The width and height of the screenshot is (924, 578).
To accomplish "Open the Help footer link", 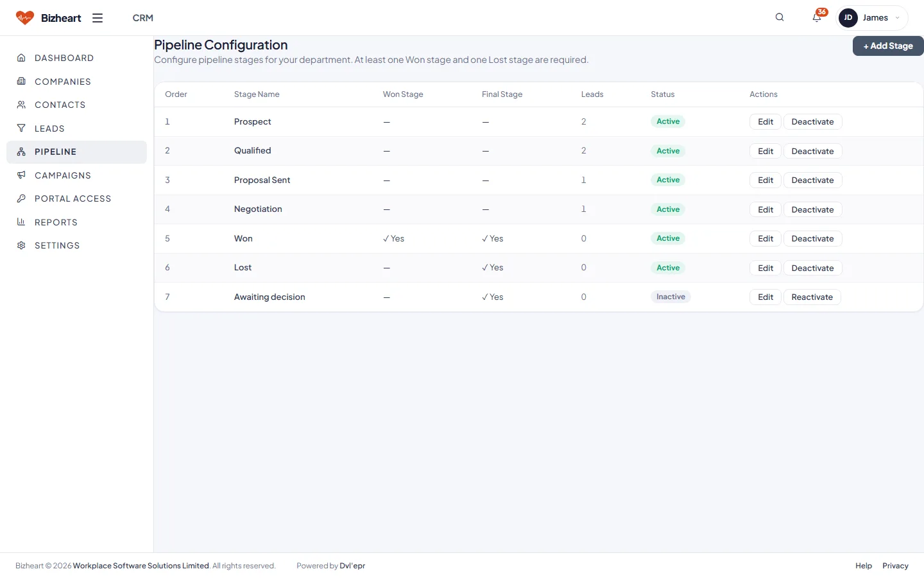I will click(864, 566).
